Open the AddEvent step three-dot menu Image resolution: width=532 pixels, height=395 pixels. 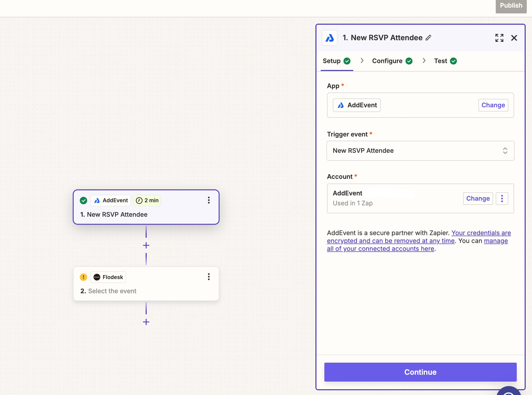[x=209, y=200]
